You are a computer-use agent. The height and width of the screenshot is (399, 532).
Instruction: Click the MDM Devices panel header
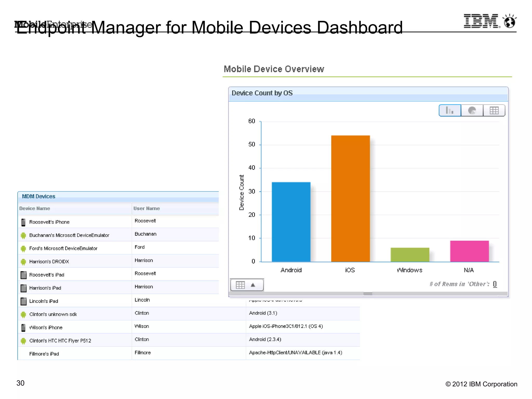point(118,197)
